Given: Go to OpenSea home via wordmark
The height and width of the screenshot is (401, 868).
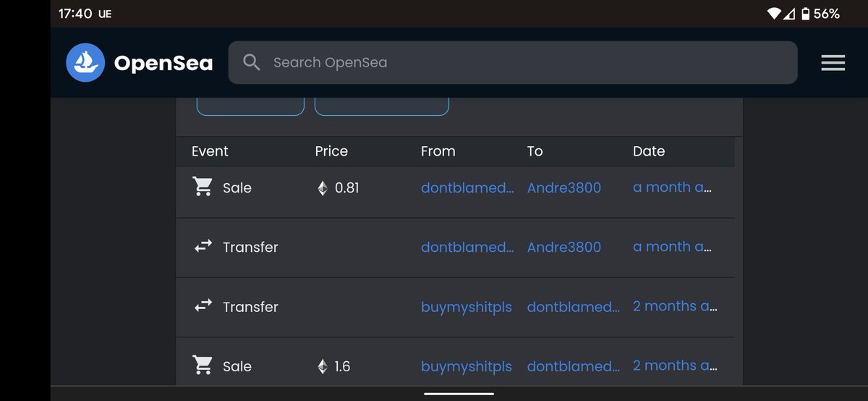Looking at the screenshot, I should (163, 63).
